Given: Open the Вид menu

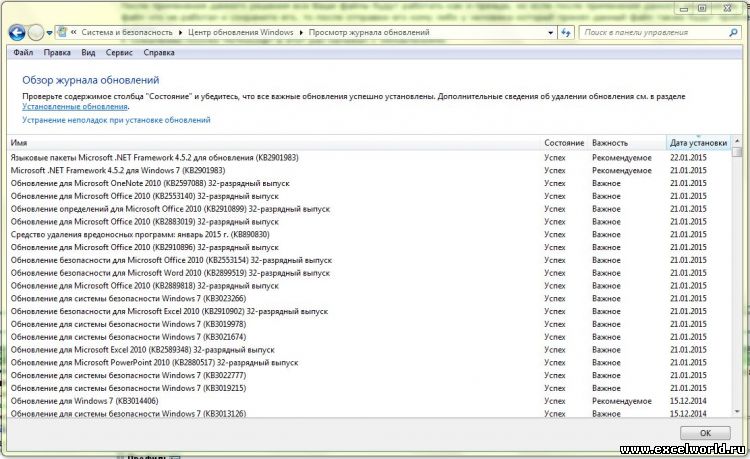Looking at the screenshot, I should click(88, 53).
